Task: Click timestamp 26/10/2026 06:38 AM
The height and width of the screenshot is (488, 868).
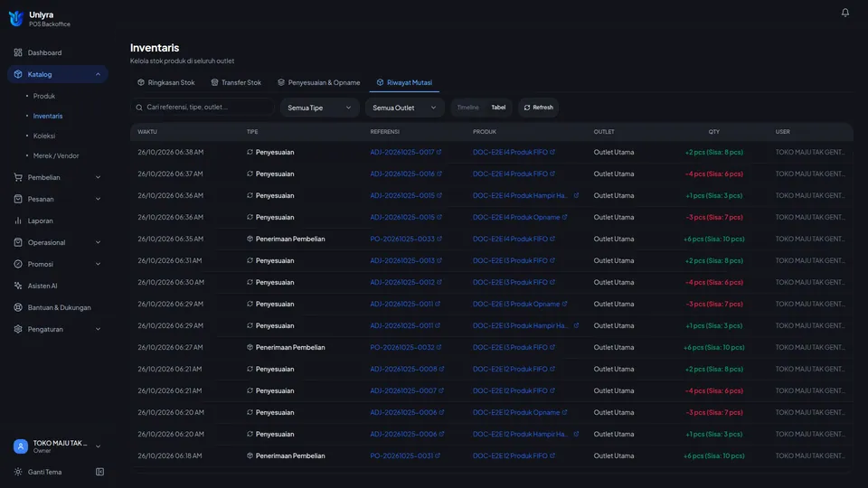Action: 171,152
